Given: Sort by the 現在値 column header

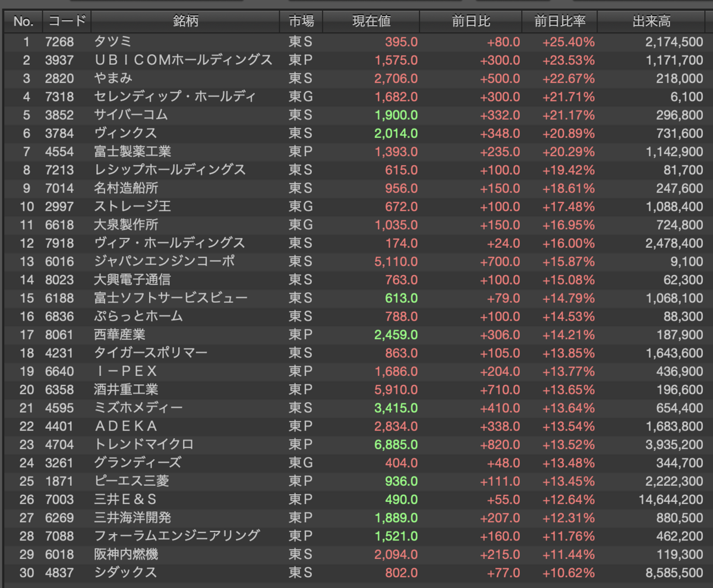Looking at the screenshot, I should pos(371,22).
